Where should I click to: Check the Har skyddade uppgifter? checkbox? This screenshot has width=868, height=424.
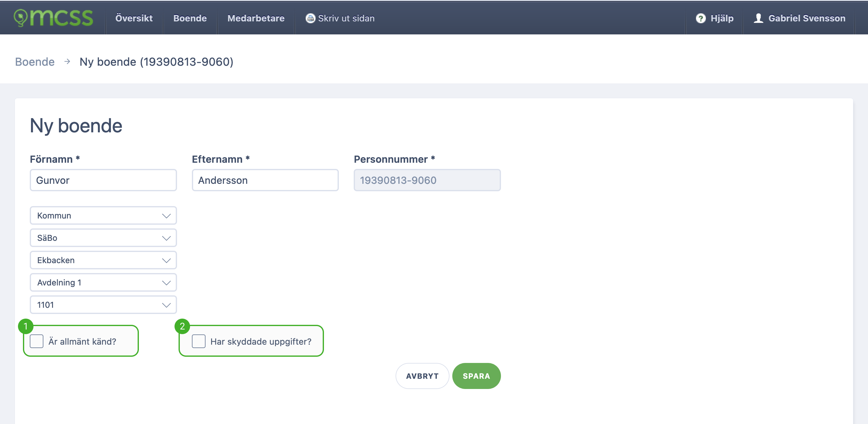(198, 341)
